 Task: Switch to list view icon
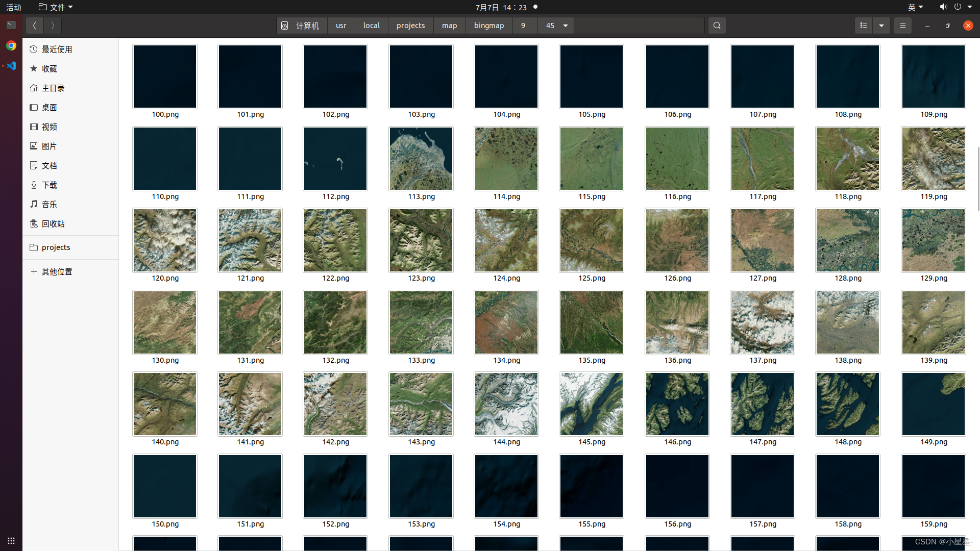(x=864, y=26)
